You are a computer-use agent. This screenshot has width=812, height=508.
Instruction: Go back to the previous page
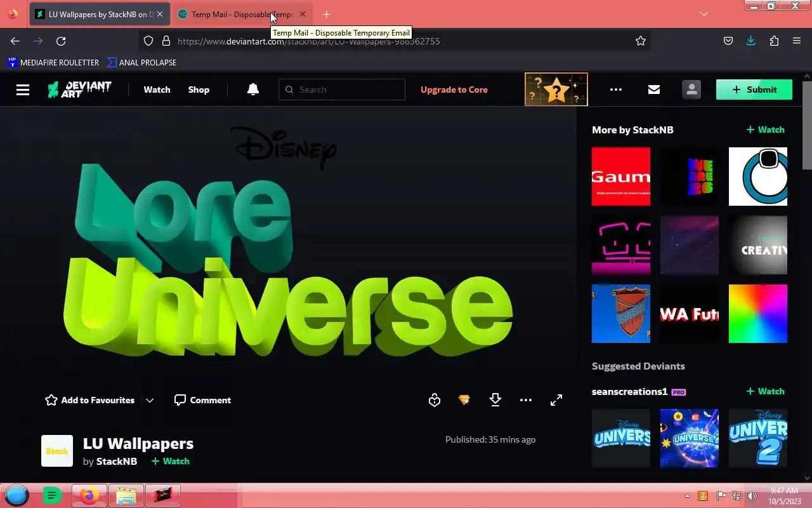pos(15,41)
